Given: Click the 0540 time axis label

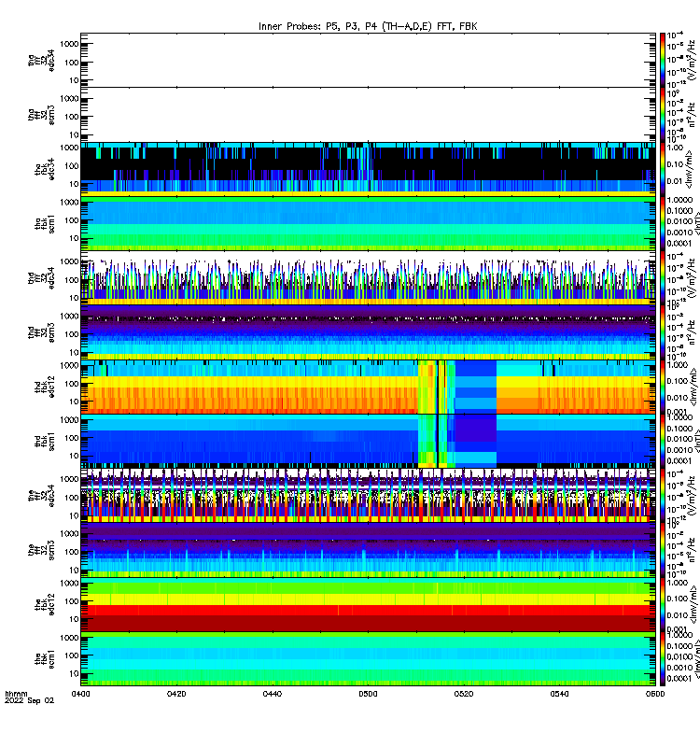Looking at the screenshot, I should coord(559,694).
